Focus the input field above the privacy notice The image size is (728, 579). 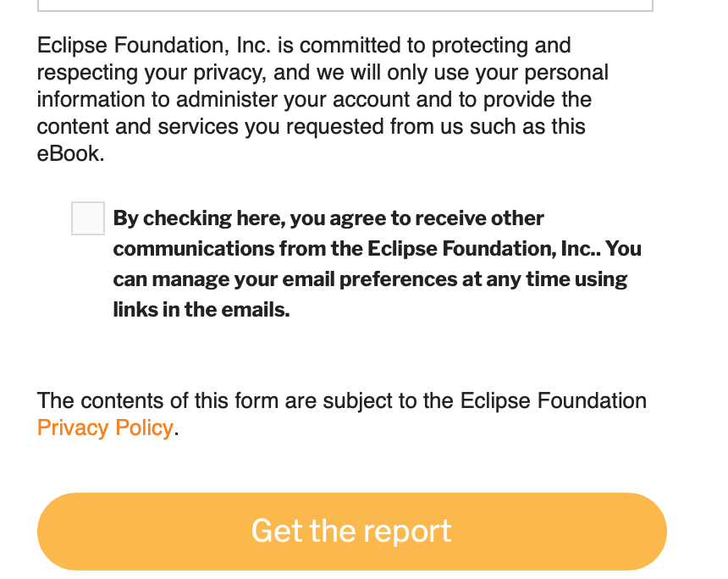[x=345, y=4]
